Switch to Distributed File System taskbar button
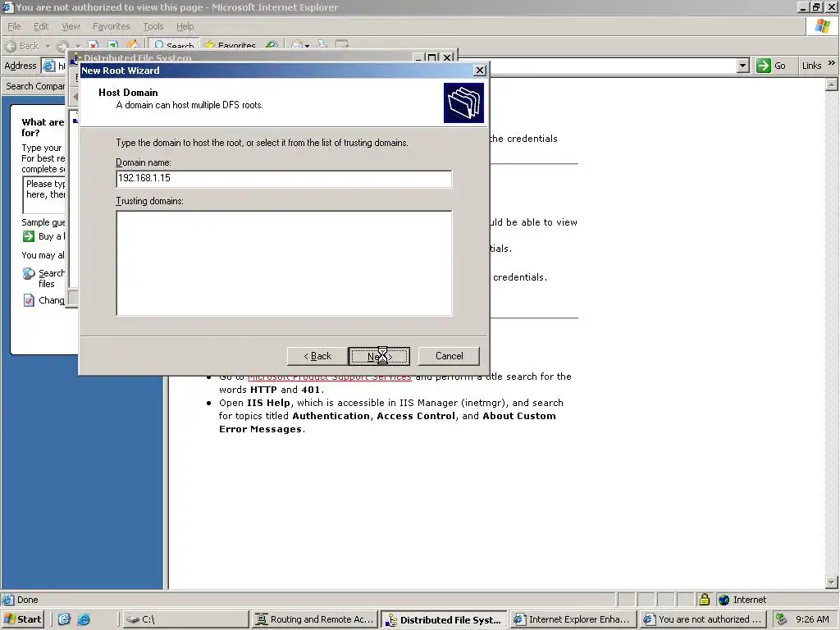Viewport: 840px width, 630px height. (x=444, y=620)
